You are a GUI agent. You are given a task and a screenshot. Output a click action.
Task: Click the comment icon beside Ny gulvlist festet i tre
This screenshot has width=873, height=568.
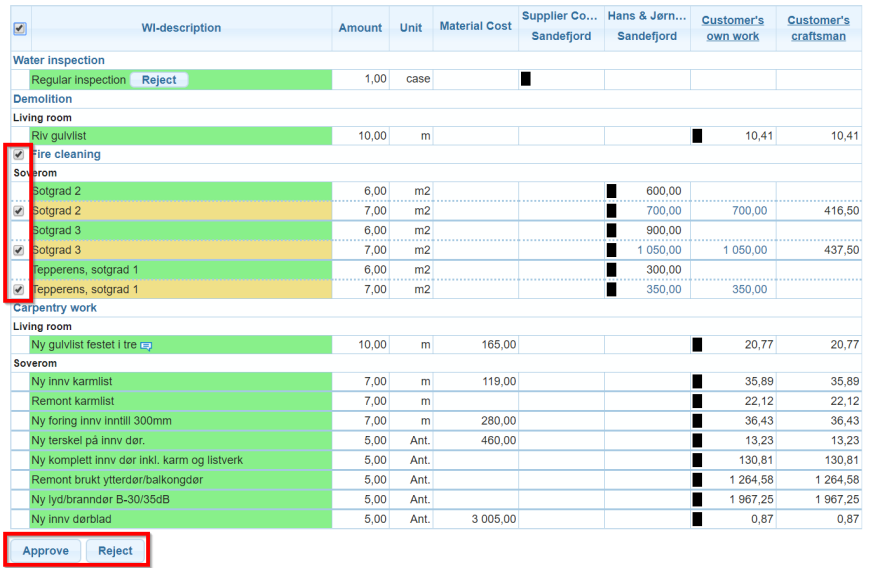[146, 345]
